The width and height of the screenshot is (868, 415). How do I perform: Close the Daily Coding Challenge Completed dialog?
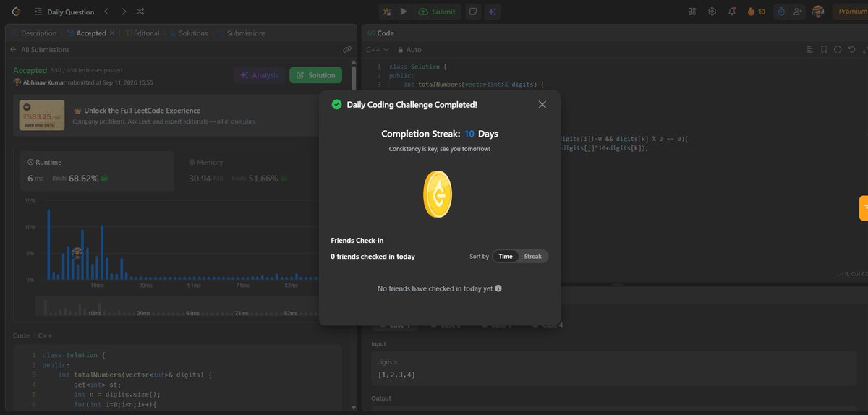point(542,105)
